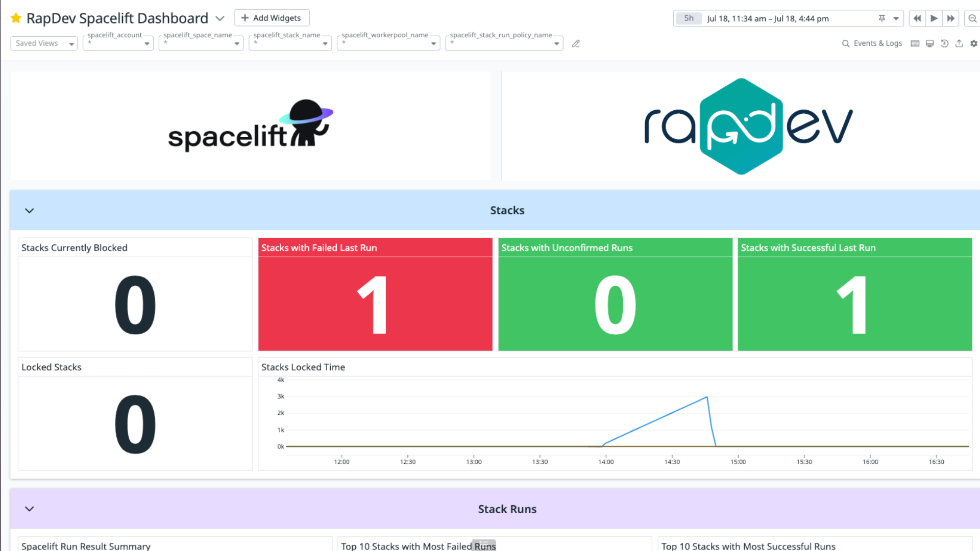Image resolution: width=980 pixels, height=551 pixels.
Task: Click the Stacks Currently Blocked widget title
Action: point(75,248)
